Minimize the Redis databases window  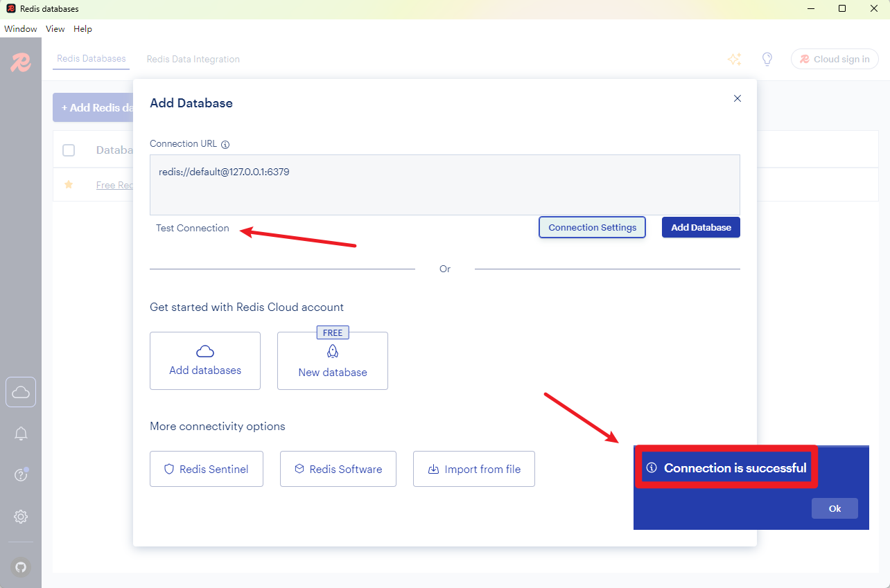pos(811,9)
